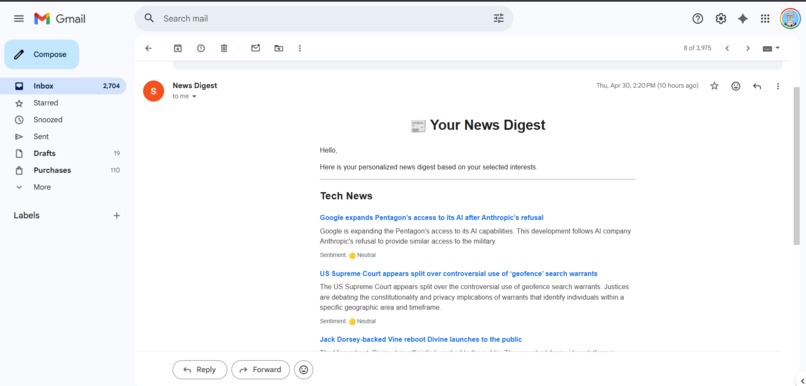This screenshot has height=386, width=806.
Task: Star the News Digest message
Action: coord(714,86)
